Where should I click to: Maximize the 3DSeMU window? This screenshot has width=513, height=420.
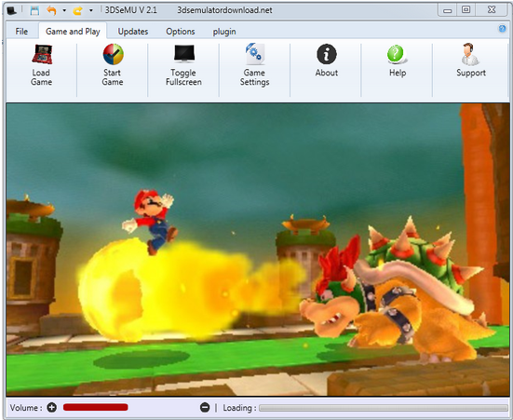tap(466, 10)
